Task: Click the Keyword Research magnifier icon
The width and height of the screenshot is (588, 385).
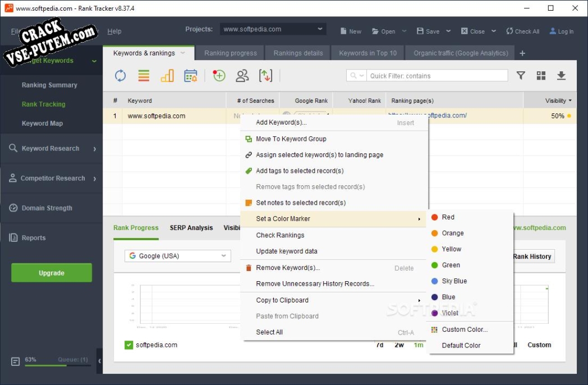Action: point(13,148)
